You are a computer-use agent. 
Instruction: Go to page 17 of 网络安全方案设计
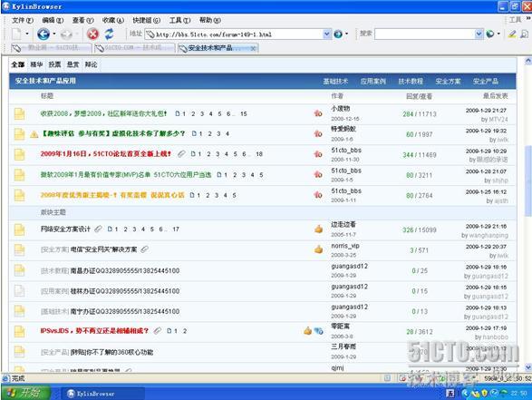pyautogui.click(x=176, y=229)
